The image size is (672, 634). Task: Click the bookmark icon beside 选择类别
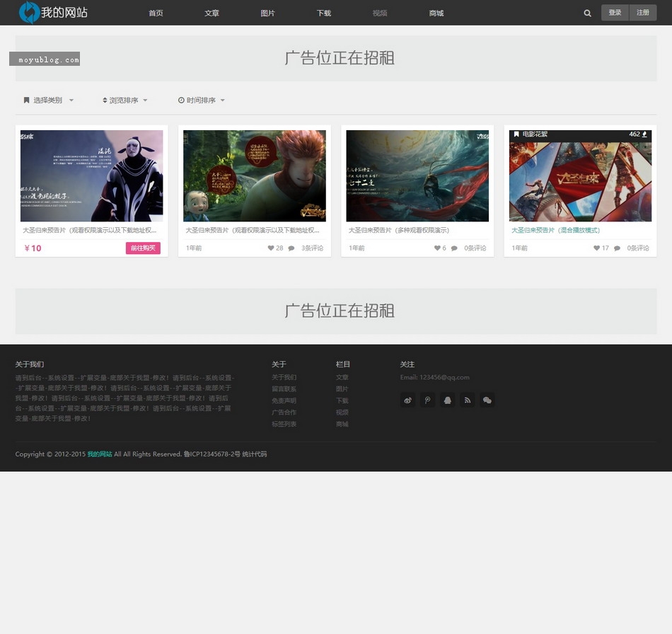click(26, 100)
